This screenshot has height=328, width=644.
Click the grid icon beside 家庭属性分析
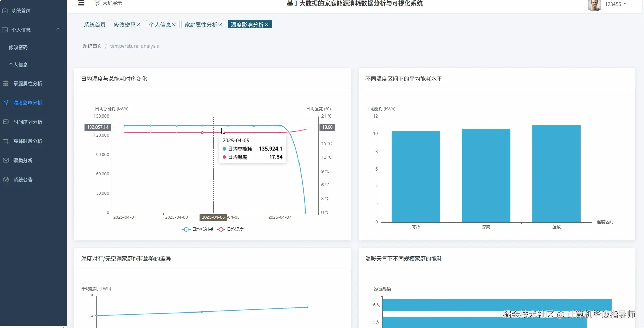[6, 83]
